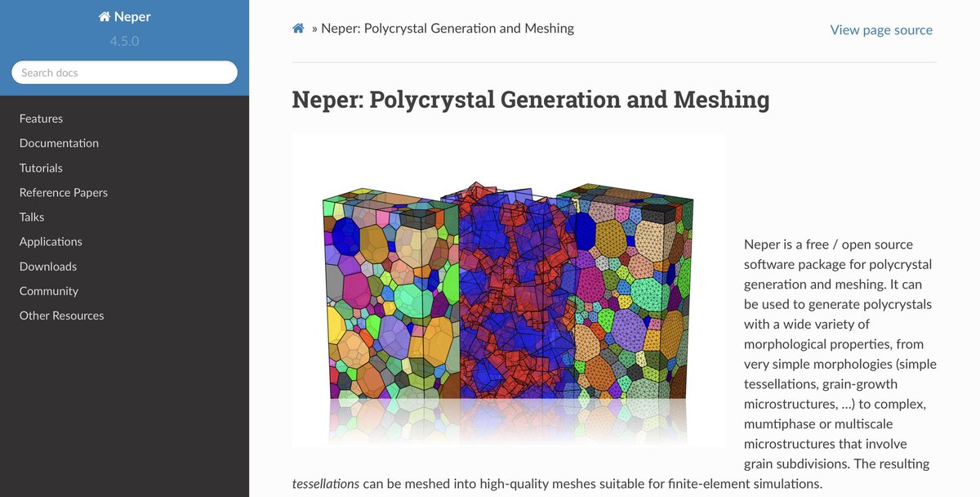
Task: Focus the Search docs field
Action: (124, 73)
